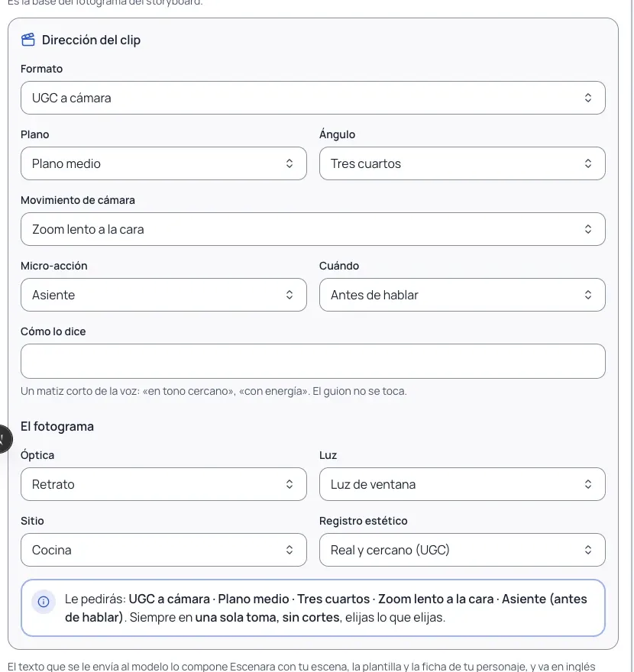Click the Formato label

coord(41,69)
